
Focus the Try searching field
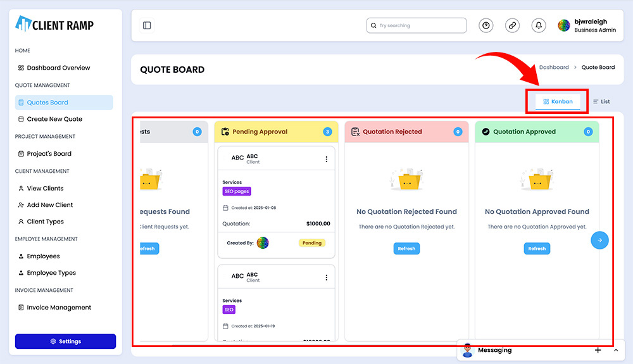click(417, 25)
